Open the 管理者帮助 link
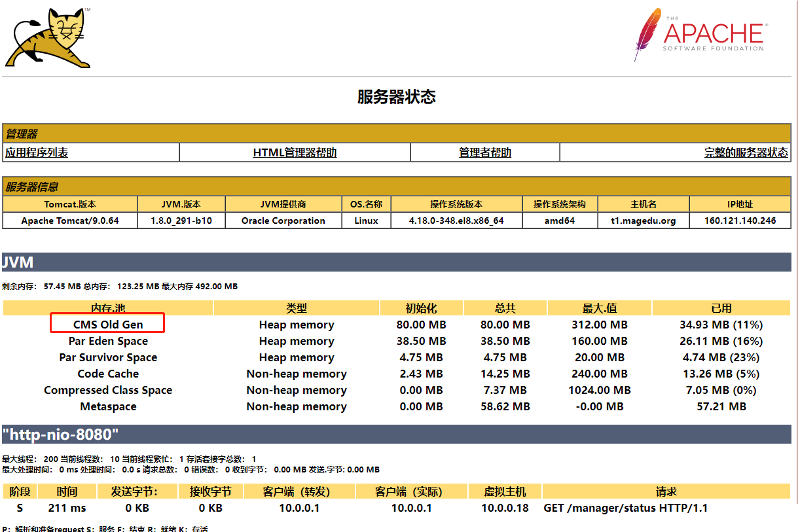798x532 pixels. 485,152
